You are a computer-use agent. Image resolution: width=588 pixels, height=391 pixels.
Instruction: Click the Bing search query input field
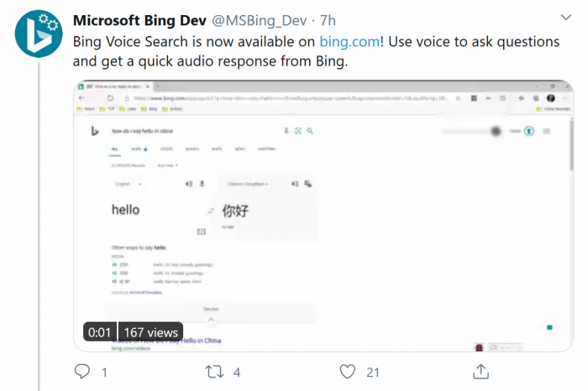pos(185,131)
